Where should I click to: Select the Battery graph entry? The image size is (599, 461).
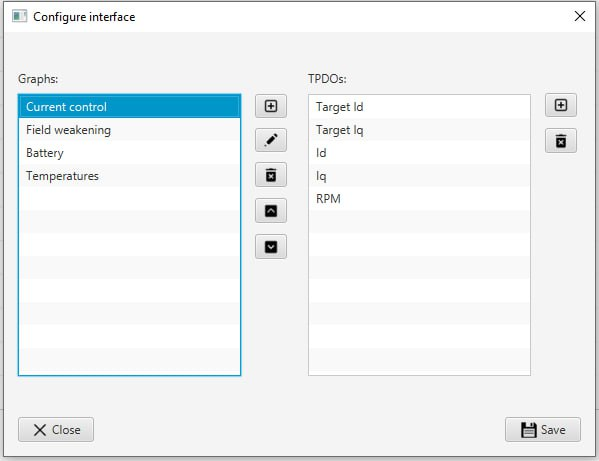point(130,153)
